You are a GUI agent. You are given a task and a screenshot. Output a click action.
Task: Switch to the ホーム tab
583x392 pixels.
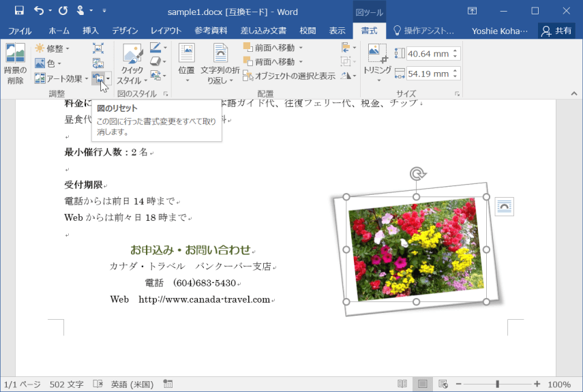click(59, 31)
